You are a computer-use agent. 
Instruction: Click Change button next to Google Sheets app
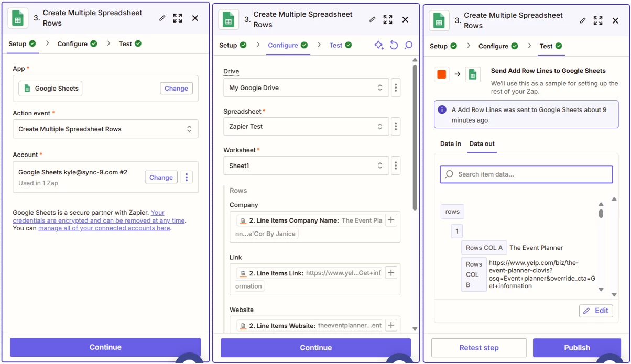pos(176,89)
